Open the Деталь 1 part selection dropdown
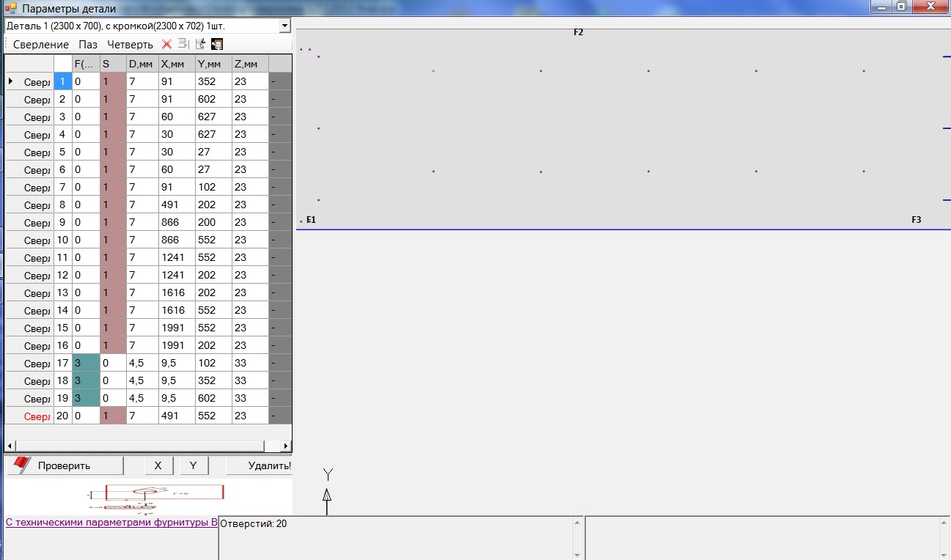This screenshot has height=560, width=951. coord(284,26)
